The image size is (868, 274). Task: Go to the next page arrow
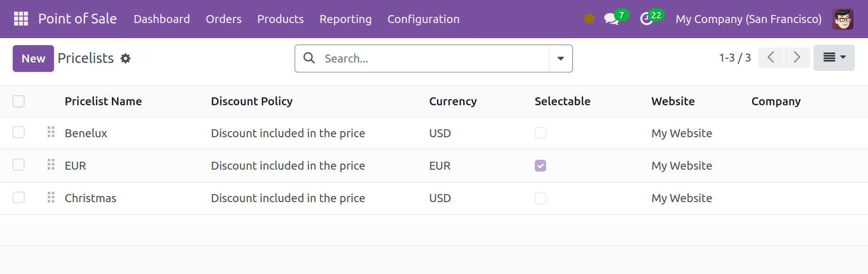pos(797,57)
